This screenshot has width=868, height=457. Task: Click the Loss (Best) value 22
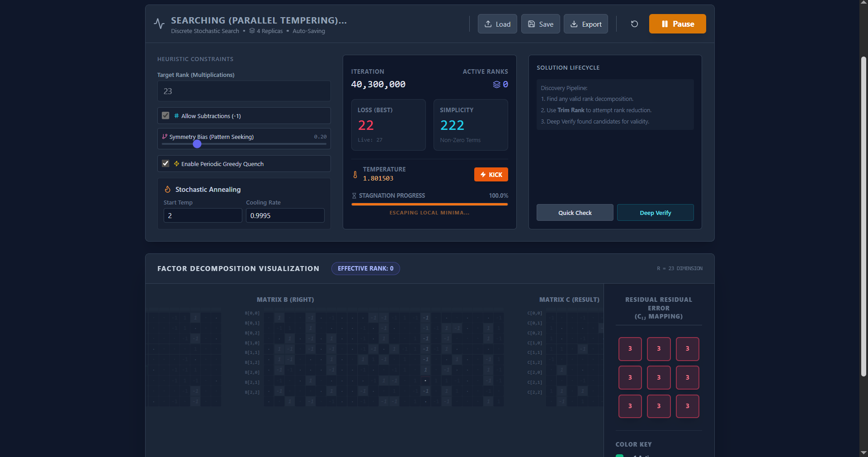point(366,125)
